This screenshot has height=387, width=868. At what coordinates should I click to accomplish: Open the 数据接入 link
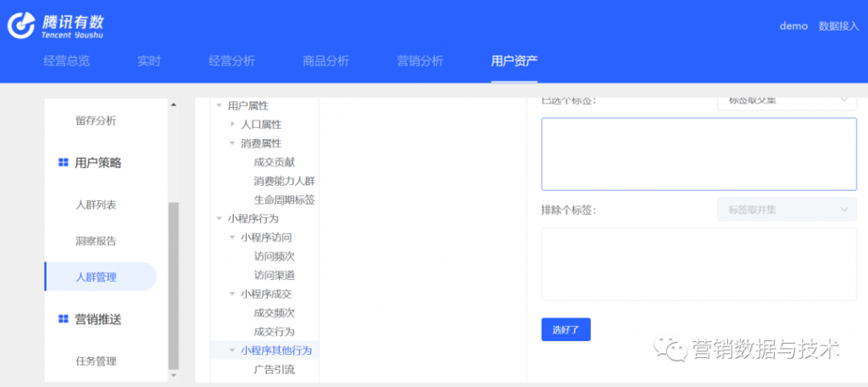coord(837,26)
